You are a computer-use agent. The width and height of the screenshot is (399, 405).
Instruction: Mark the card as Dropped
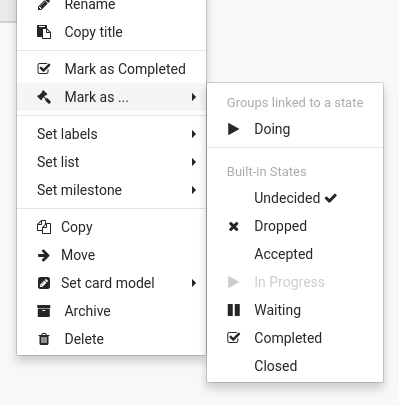coord(295,226)
